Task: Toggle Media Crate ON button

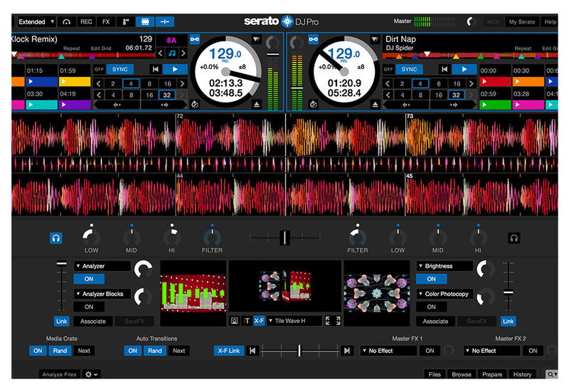Action: click(x=38, y=351)
